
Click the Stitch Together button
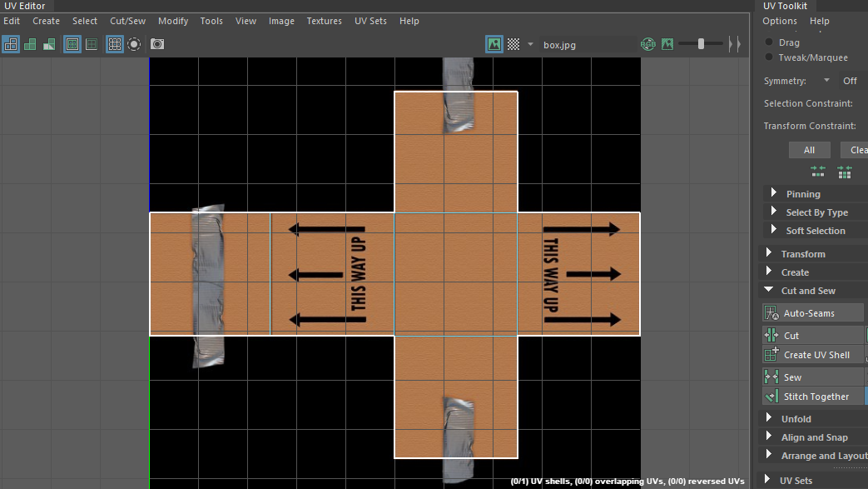815,397
